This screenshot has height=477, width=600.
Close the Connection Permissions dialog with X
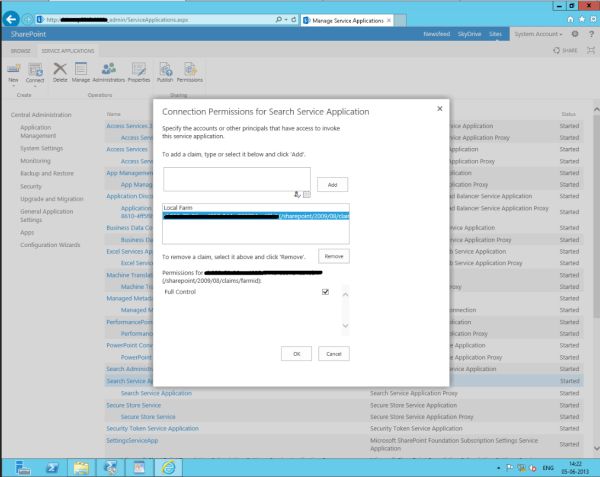click(440, 109)
